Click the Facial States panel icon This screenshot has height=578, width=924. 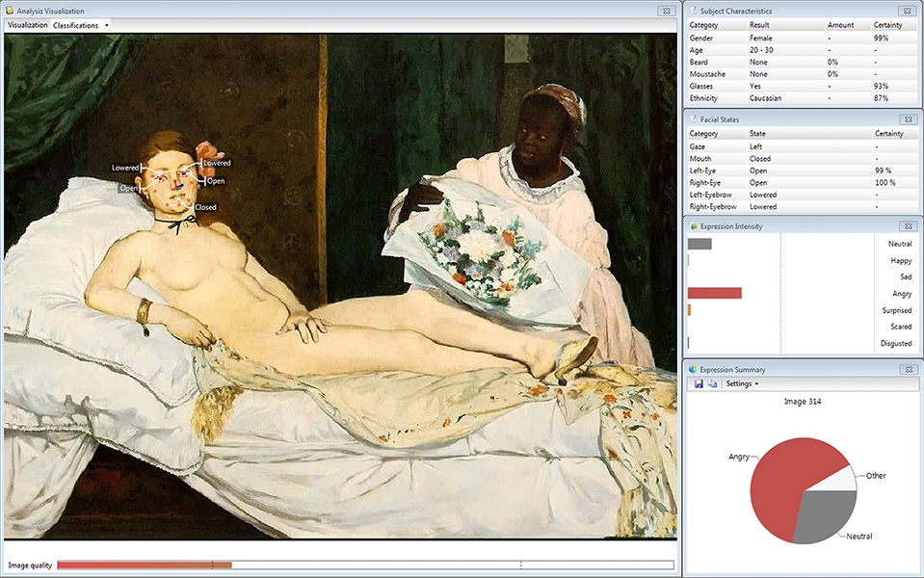[693, 119]
